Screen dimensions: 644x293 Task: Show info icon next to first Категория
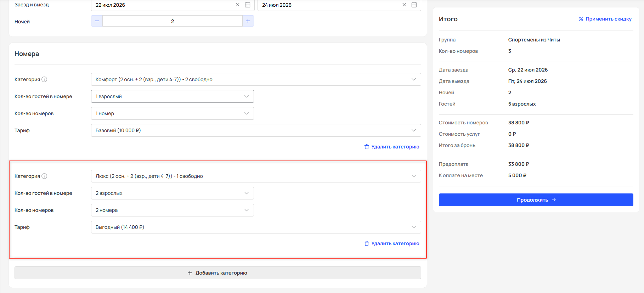tap(44, 79)
